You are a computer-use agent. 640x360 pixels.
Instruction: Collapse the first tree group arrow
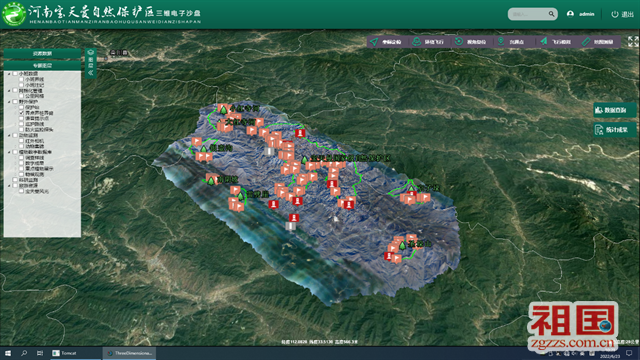pyautogui.click(x=9, y=74)
